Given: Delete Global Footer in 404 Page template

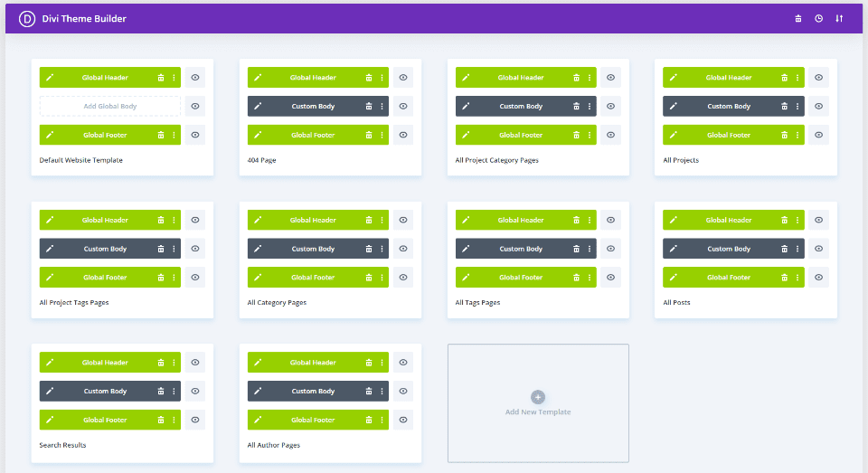Looking at the screenshot, I should tap(369, 135).
